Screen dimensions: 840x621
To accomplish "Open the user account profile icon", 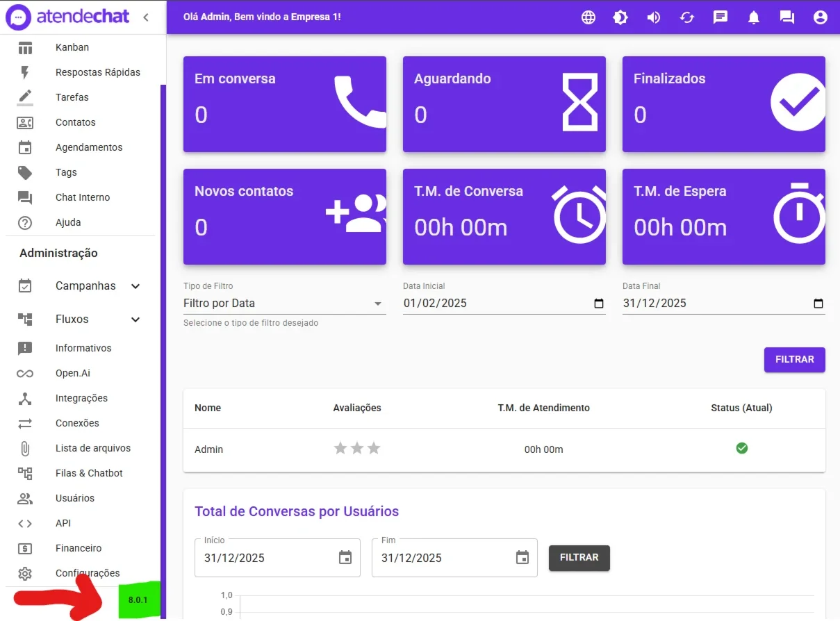I will coord(821,17).
